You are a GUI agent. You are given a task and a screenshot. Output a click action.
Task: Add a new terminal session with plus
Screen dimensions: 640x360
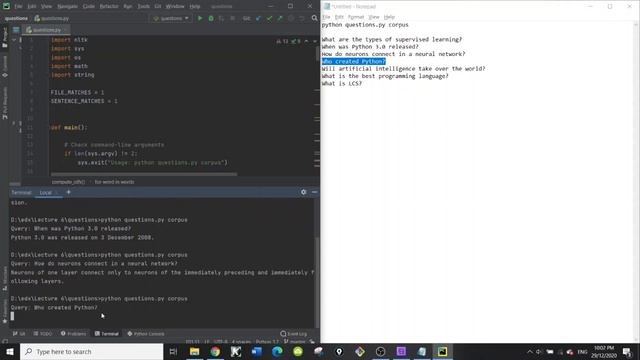pyautogui.click(x=69, y=192)
